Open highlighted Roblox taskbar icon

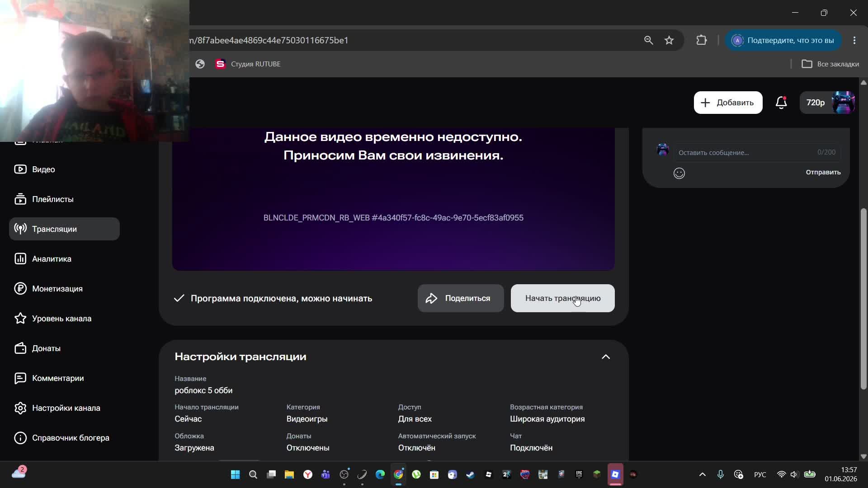[615, 474]
